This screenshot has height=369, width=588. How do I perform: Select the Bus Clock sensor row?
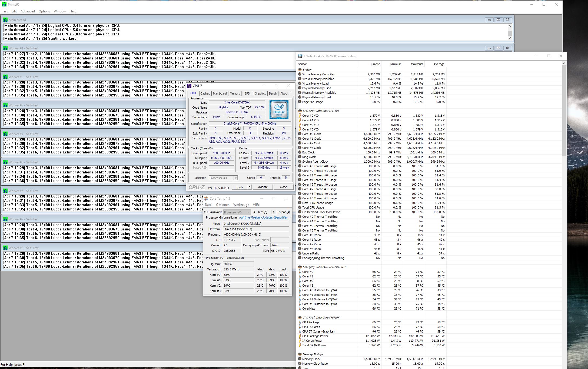[371, 152]
